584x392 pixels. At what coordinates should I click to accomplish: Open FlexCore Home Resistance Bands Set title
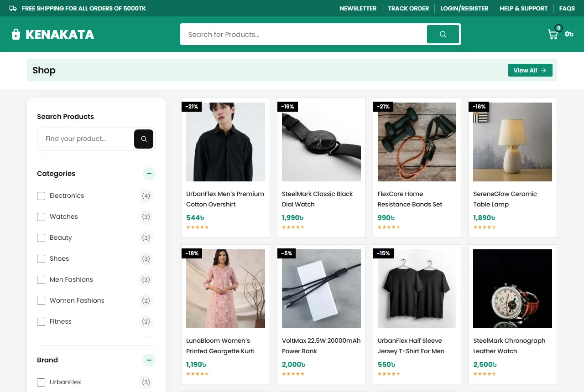pyautogui.click(x=410, y=199)
